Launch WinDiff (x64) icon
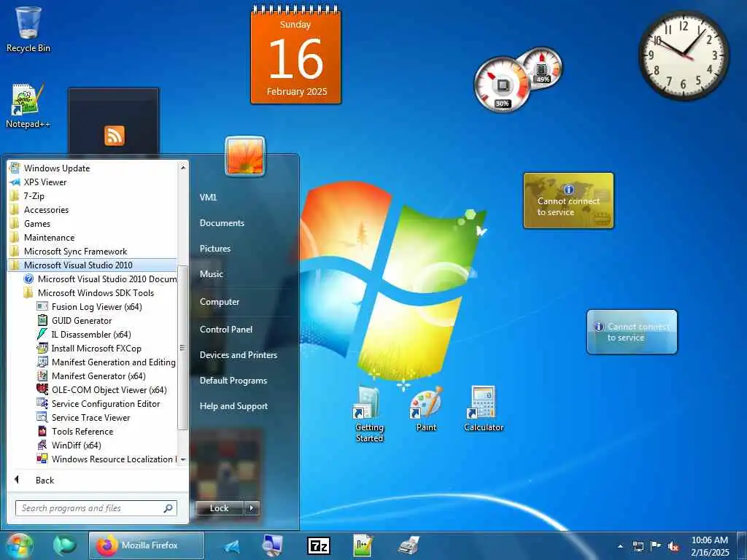Image resolution: width=747 pixels, height=560 pixels. click(x=42, y=445)
